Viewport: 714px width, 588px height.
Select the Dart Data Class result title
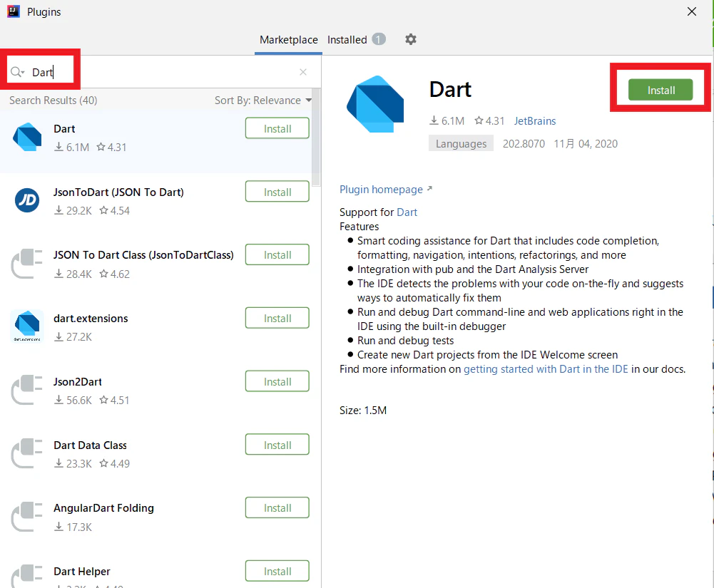90,445
